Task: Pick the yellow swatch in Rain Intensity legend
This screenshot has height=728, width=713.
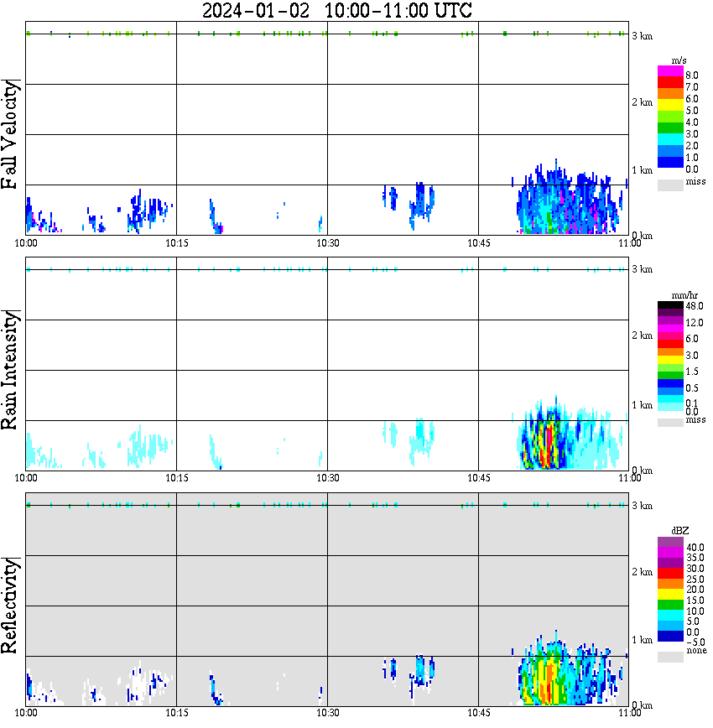Action: [670, 359]
